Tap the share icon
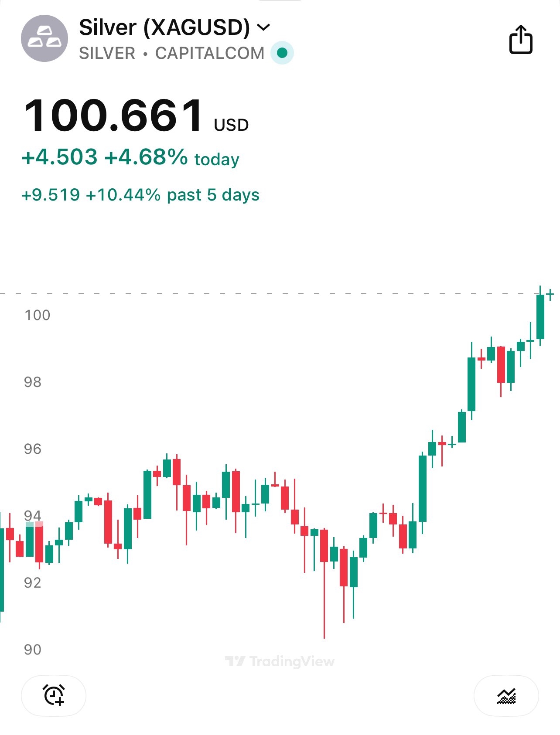The image size is (560, 735). tap(521, 40)
